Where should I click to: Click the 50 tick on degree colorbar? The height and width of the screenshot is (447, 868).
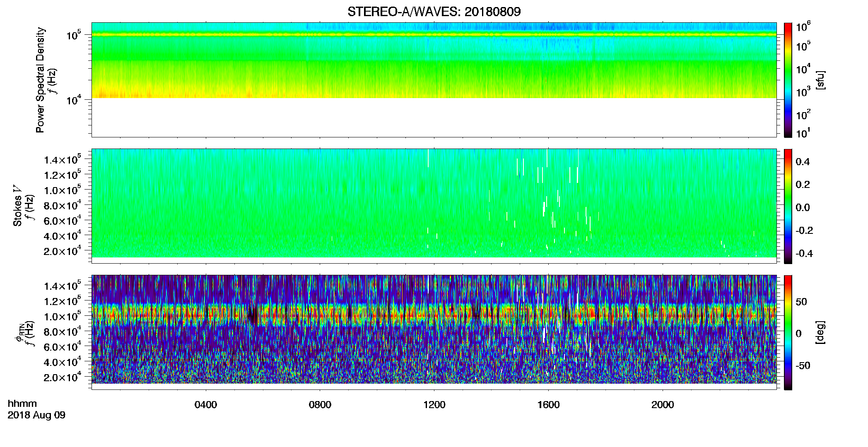point(801,302)
